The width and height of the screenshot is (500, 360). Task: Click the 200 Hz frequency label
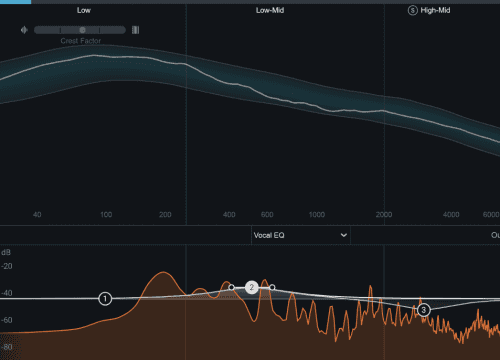tap(165, 215)
